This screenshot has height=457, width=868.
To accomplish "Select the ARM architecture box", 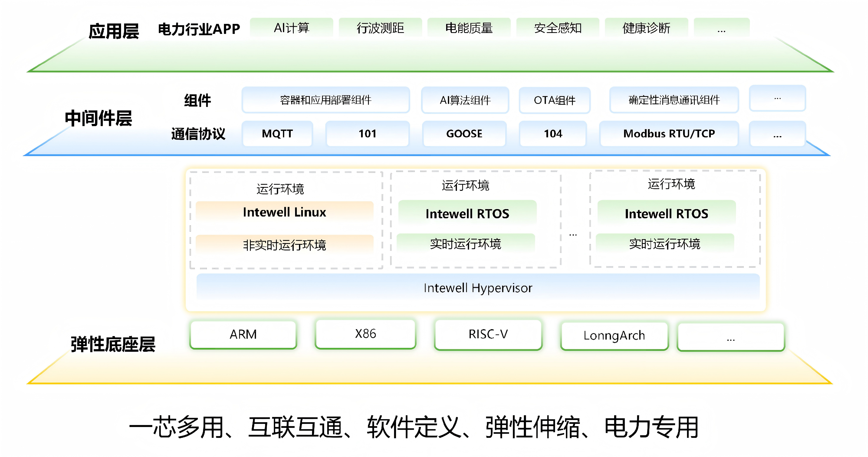I will click(x=243, y=334).
